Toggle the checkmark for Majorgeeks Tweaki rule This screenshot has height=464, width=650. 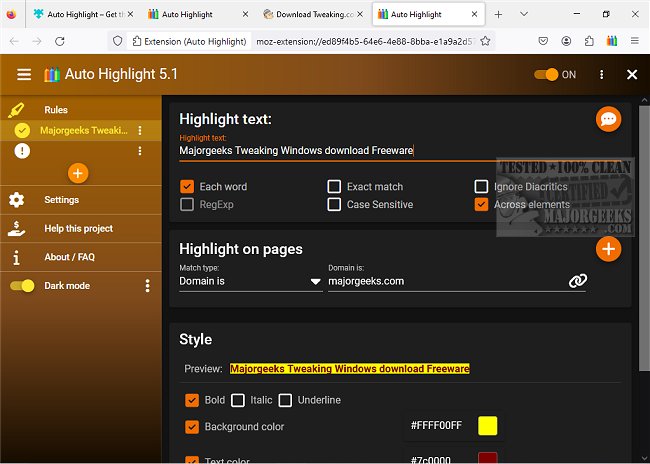22,130
